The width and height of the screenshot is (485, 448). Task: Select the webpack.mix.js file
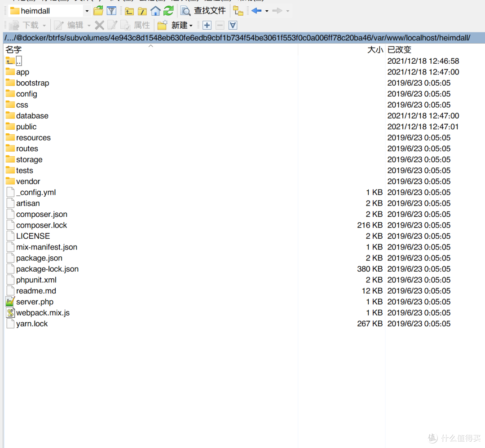point(43,313)
